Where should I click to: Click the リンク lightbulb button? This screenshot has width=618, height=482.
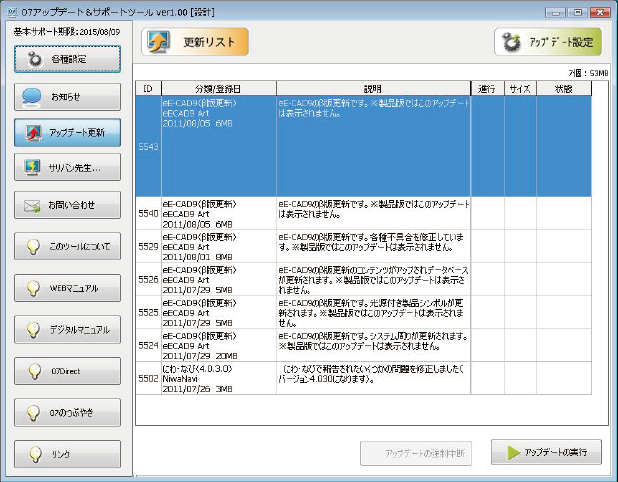pyautogui.click(x=68, y=454)
